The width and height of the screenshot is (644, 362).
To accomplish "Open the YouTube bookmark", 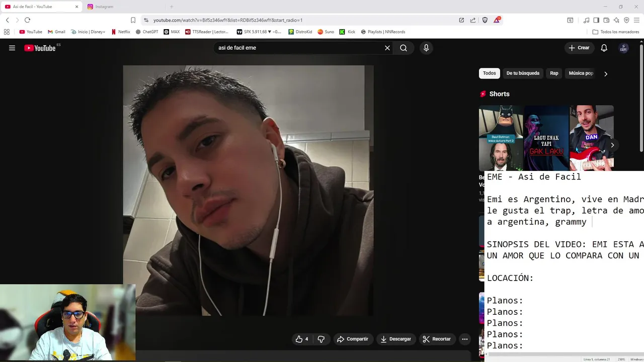I will point(31,32).
